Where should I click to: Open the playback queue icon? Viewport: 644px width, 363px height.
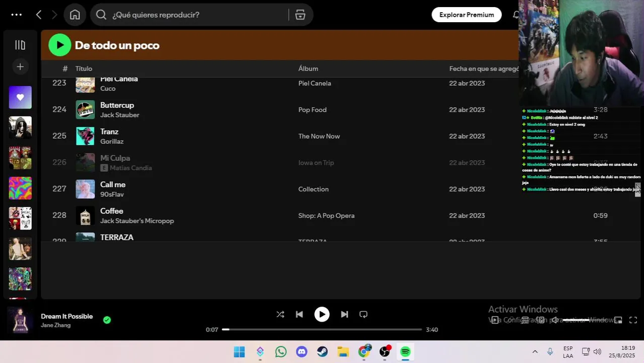click(x=525, y=320)
